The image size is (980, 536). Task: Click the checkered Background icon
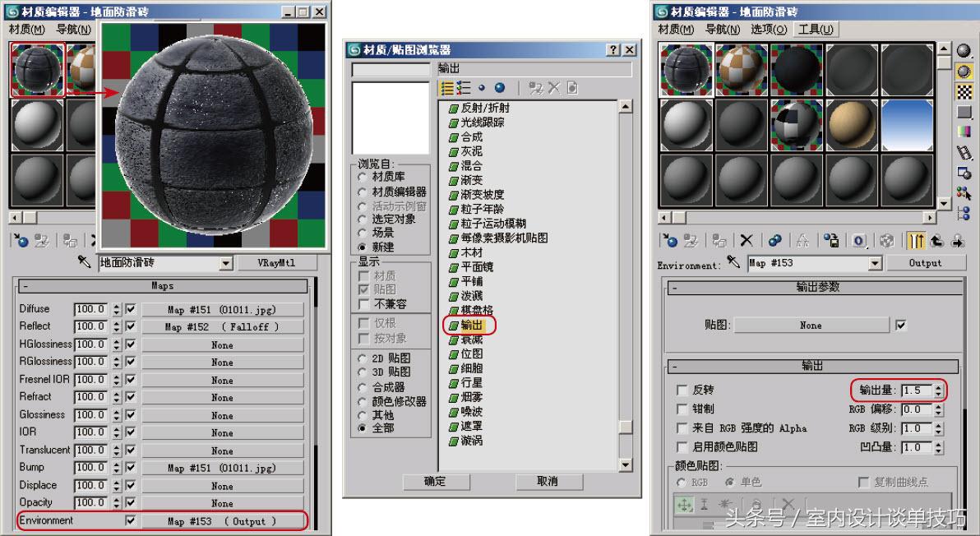point(964,92)
